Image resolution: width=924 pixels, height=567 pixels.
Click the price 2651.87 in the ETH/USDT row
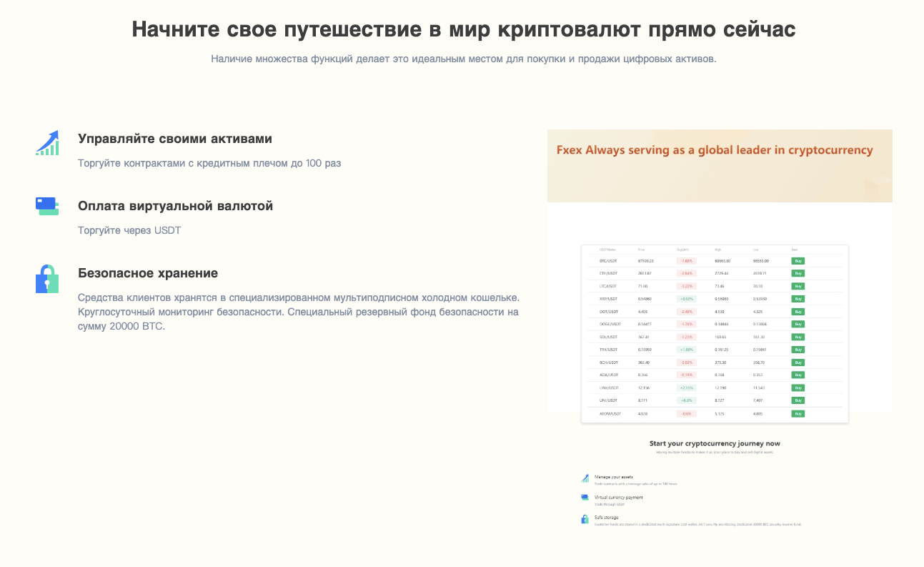645,273
